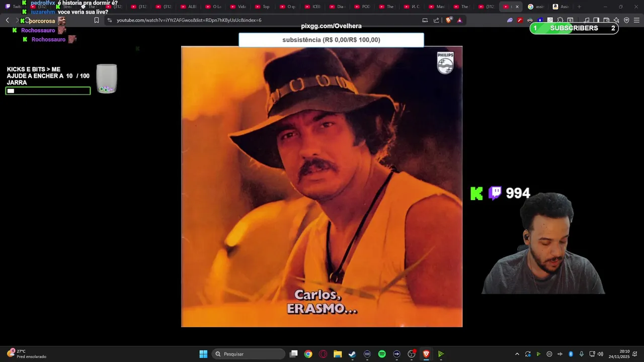
Task: Open the Brave browser taskbar icon
Action: 426,354
